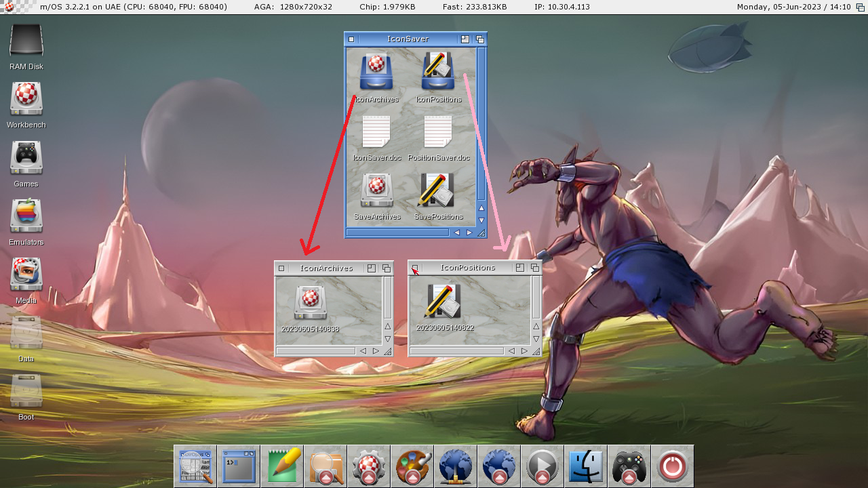
Task: Click the left scroll arrow in IconArchives window
Action: click(x=363, y=351)
